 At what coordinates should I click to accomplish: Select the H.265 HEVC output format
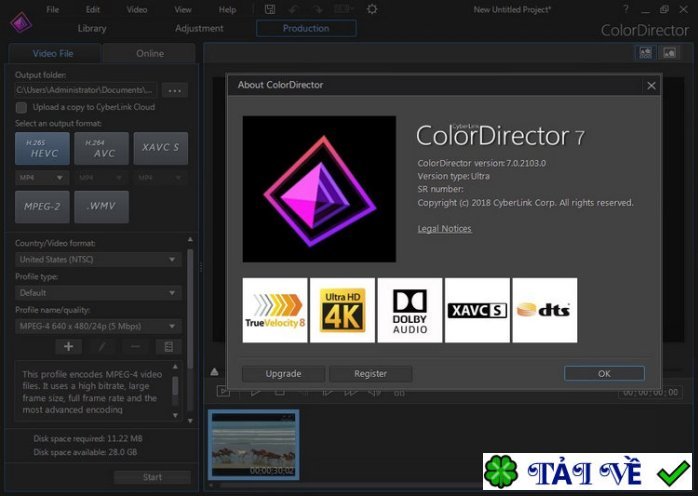click(x=42, y=149)
